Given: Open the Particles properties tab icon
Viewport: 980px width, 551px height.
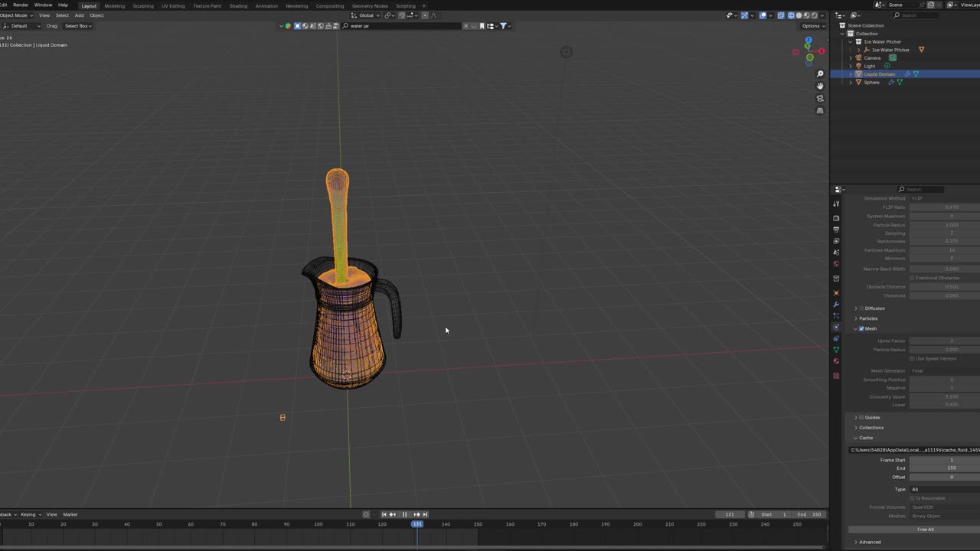Looking at the screenshot, I should point(836,315).
